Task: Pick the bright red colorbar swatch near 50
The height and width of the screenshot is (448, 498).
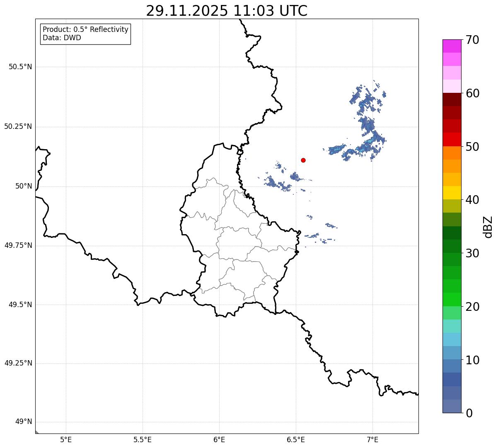Action: point(452,140)
